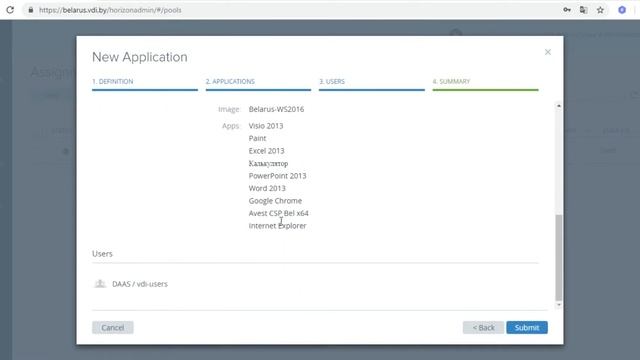The width and height of the screenshot is (640, 360).
Task: Click Google Chrome in apps list
Action: (x=275, y=201)
